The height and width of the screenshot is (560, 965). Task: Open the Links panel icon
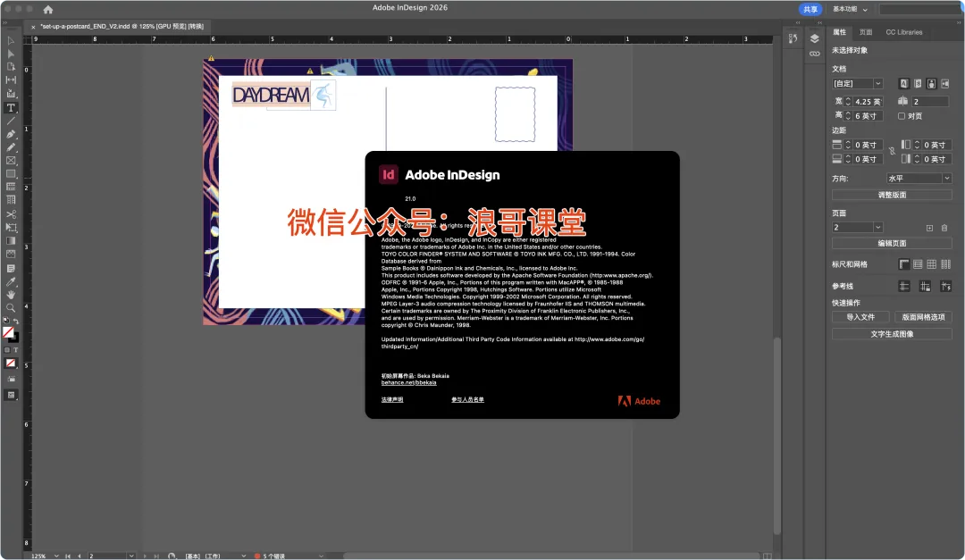tap(814, 54)
